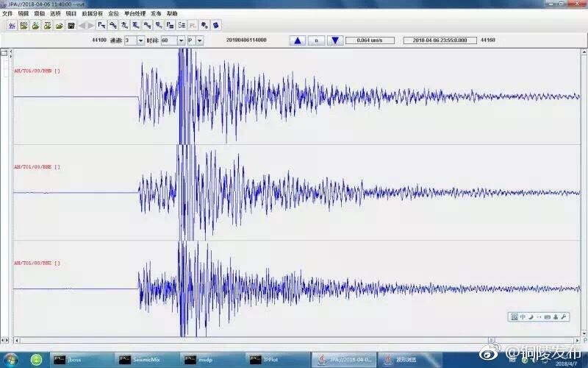The width and height of the screenshot is (588, 368).
Task: Open the 选项 (Options) menu
Action: [55, 13]
